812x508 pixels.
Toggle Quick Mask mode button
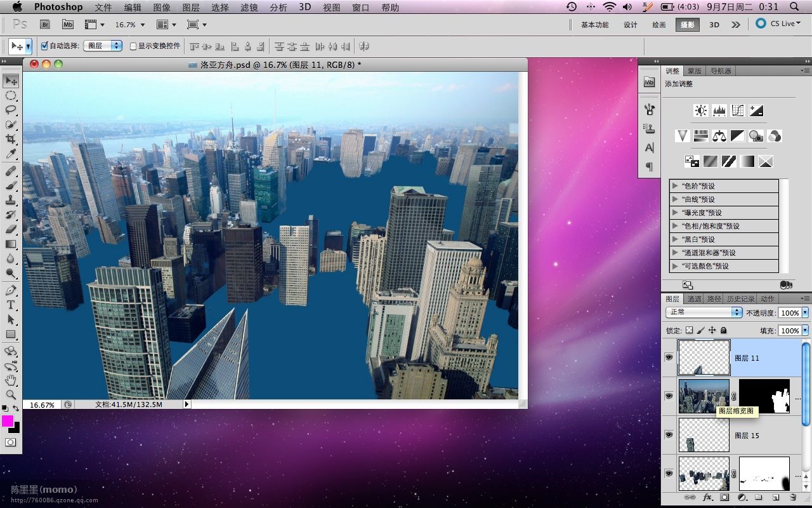[x=11, y=442]
